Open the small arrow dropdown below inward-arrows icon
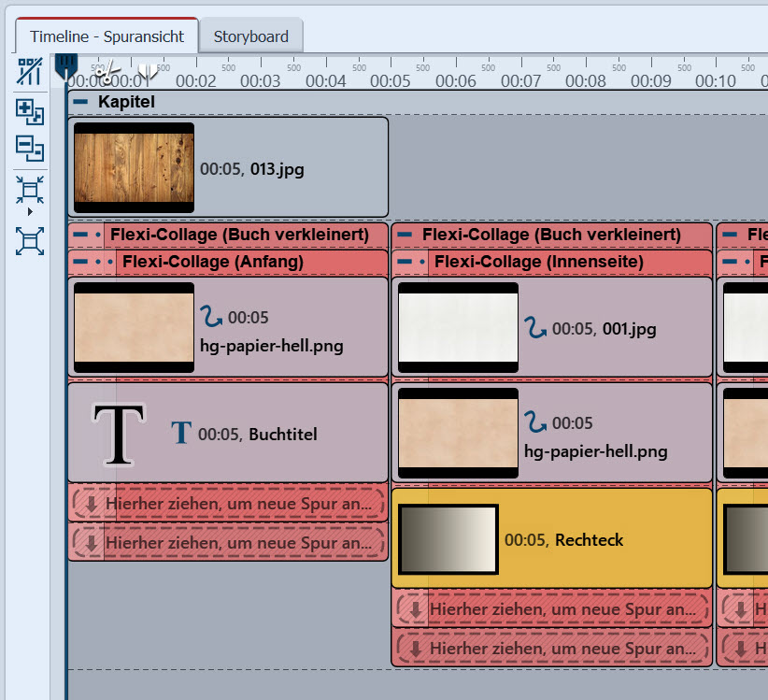The height and width of the screenshot is (700, 768). [30, 212]
